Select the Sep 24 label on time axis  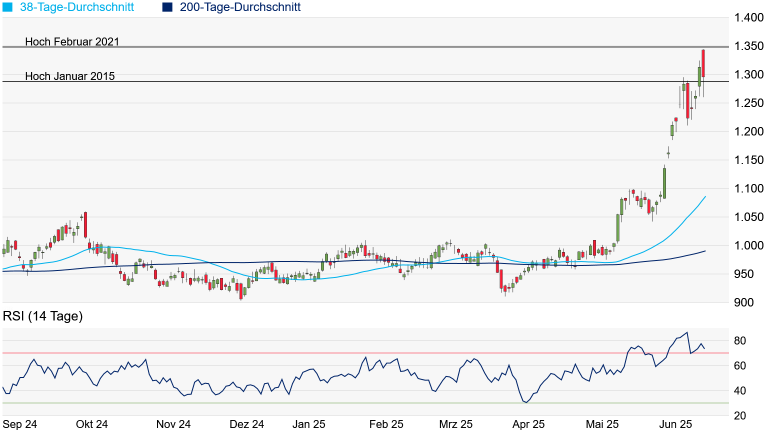tap(22, 424)
